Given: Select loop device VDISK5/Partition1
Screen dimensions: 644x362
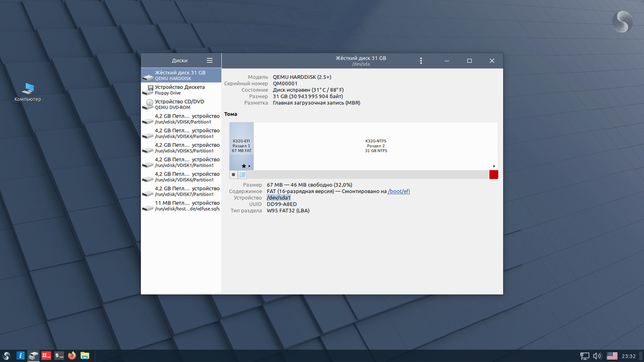Looking at the screenshot, I should [x=181, y=148].
